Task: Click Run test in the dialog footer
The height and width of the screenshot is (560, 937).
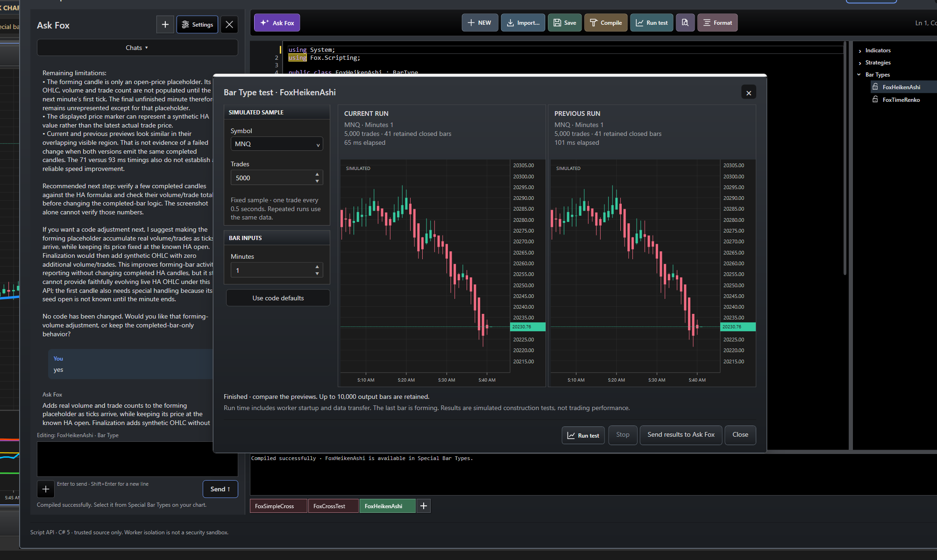Action: click(583, 435)
